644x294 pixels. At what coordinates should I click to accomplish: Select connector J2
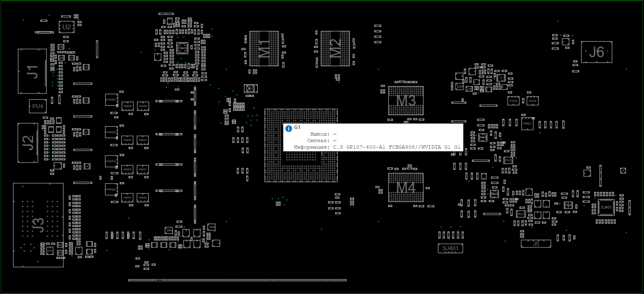click(x=28, y=143)
